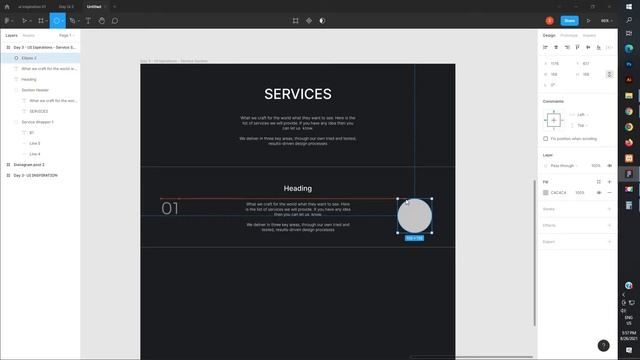Add an Export setting
Image resolution: width=640 pixels, height=360 pixels.
tap(609, 242)
